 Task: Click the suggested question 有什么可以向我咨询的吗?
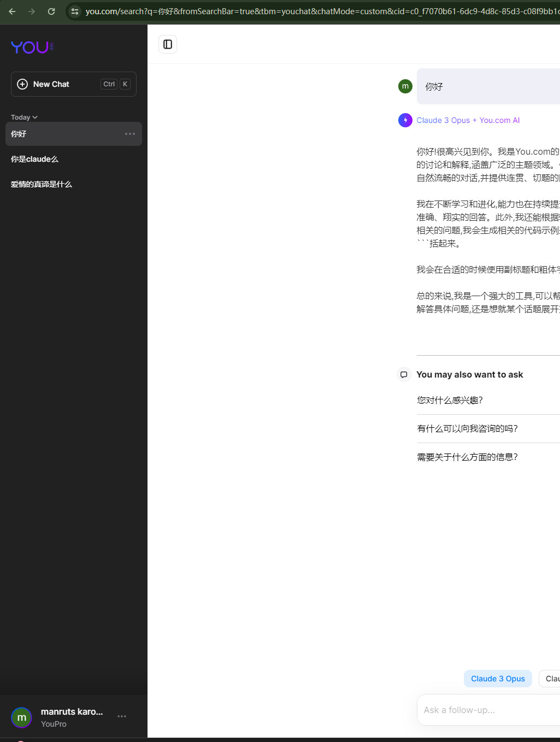click(465, 428)
